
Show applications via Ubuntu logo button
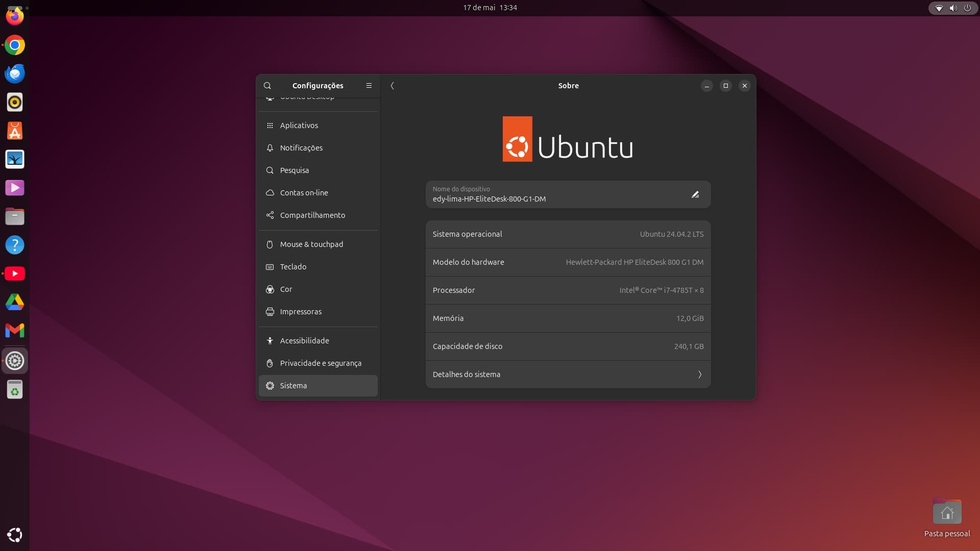[x=15, y=535]
